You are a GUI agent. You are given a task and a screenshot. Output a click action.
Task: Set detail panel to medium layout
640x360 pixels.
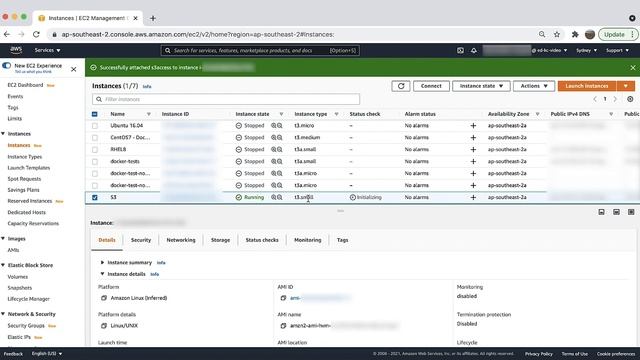(616, 212)
